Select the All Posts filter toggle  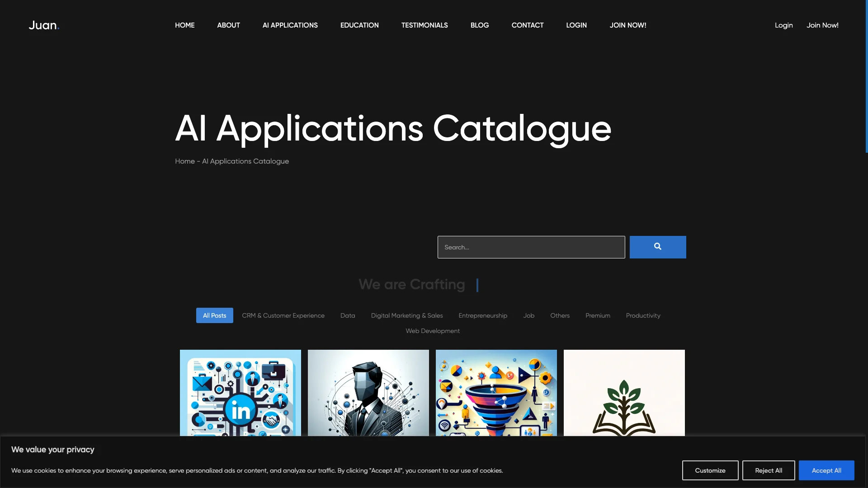(215, 315)
